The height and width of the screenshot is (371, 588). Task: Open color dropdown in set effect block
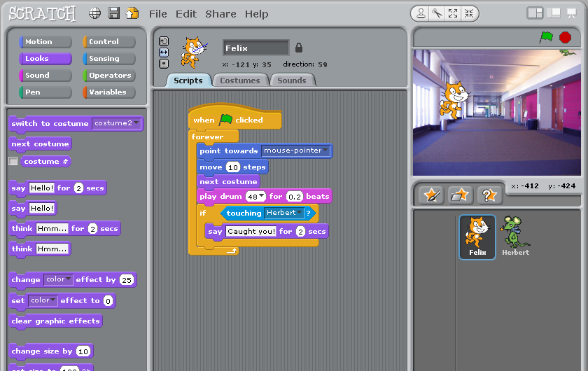point(43,300)
